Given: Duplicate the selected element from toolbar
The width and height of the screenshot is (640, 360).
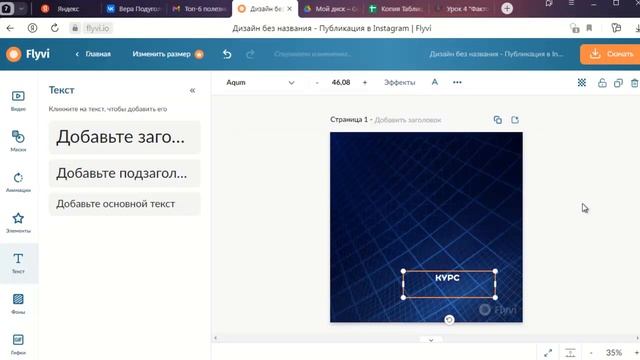Looking at the screenshot, I should point(618,83).
